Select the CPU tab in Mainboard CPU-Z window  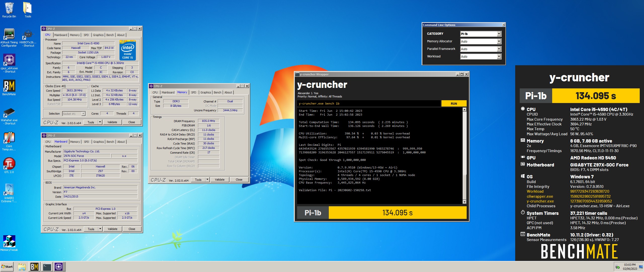coord(48,142)
